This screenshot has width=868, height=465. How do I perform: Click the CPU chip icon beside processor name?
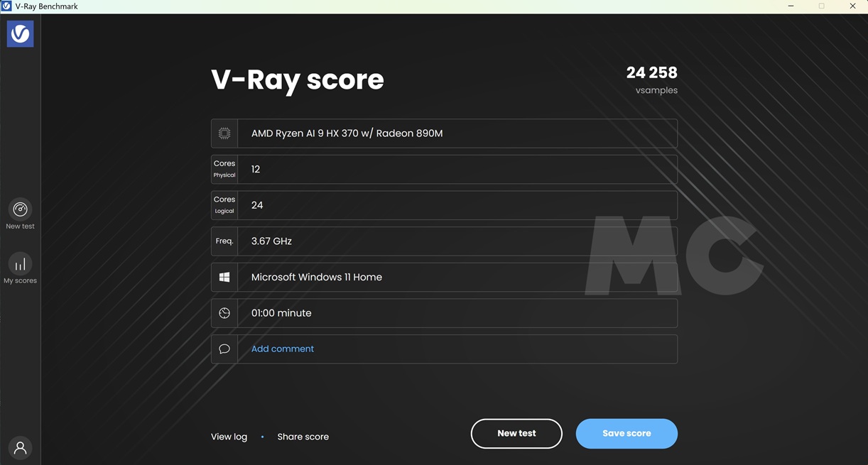224,133
